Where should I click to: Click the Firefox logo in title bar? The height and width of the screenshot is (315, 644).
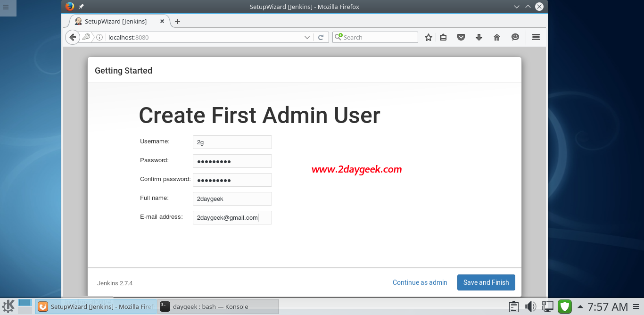pos(70,7)
